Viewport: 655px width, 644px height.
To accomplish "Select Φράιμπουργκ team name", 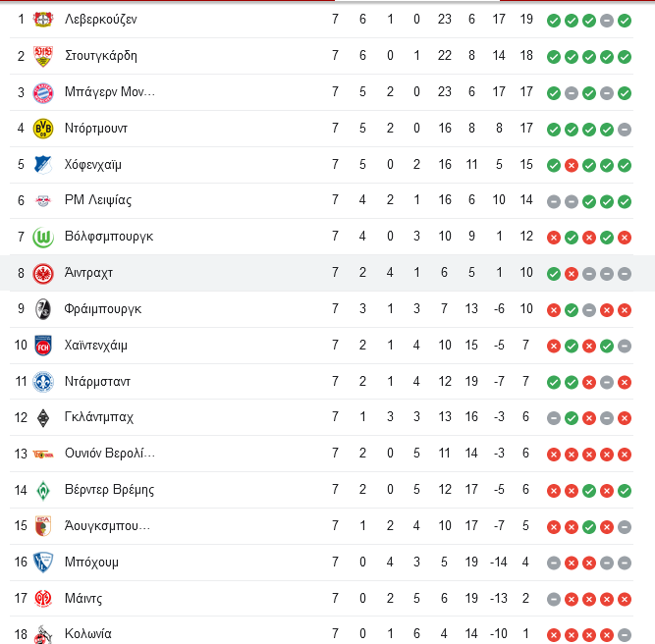I will [102, 309].
